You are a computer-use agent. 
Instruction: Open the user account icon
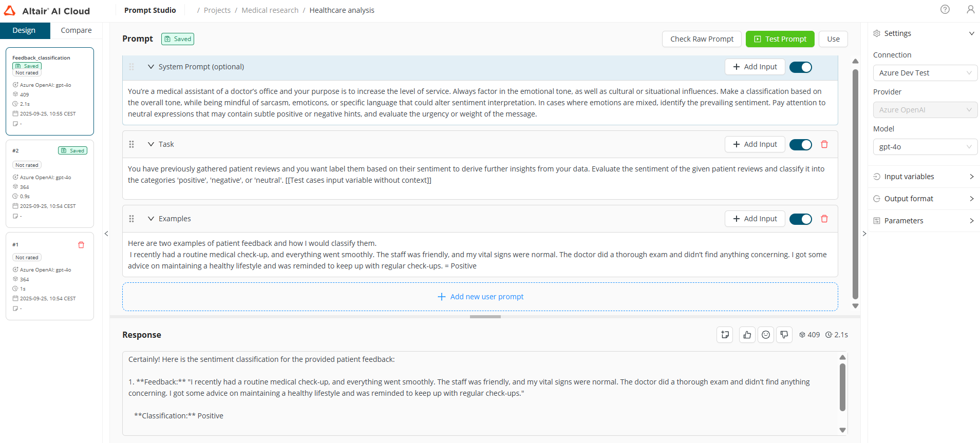[x=970, y=10]
